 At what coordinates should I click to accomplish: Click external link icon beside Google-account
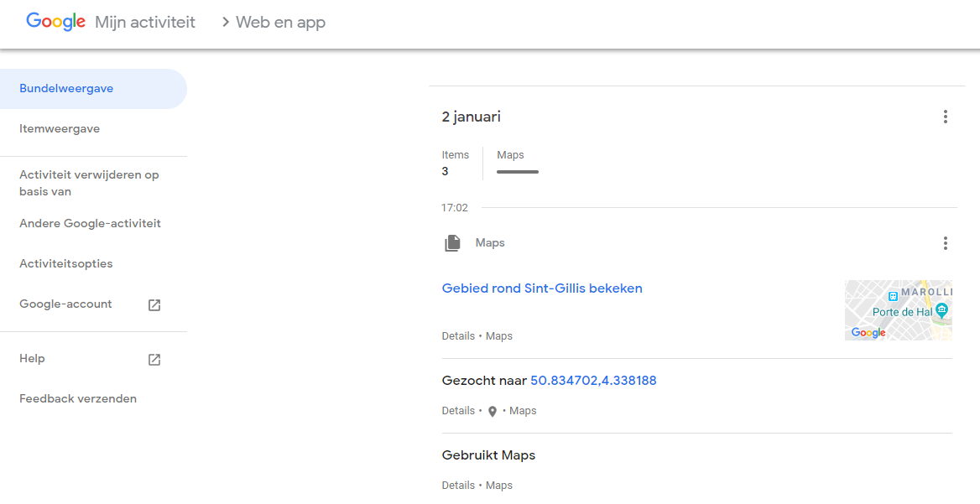pos(154,305)
